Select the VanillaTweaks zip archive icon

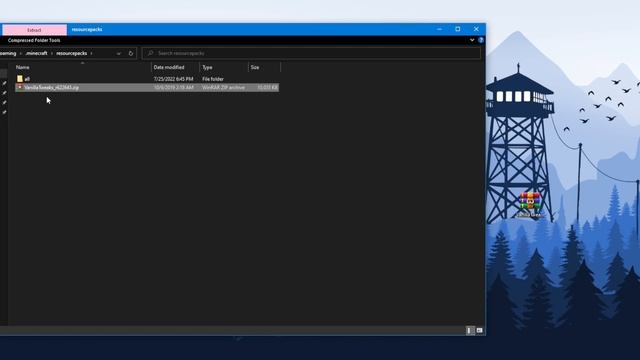20,87
